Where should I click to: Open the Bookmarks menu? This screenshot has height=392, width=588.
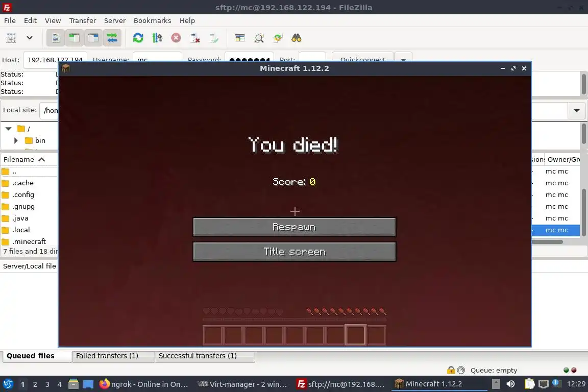point(152,20)
